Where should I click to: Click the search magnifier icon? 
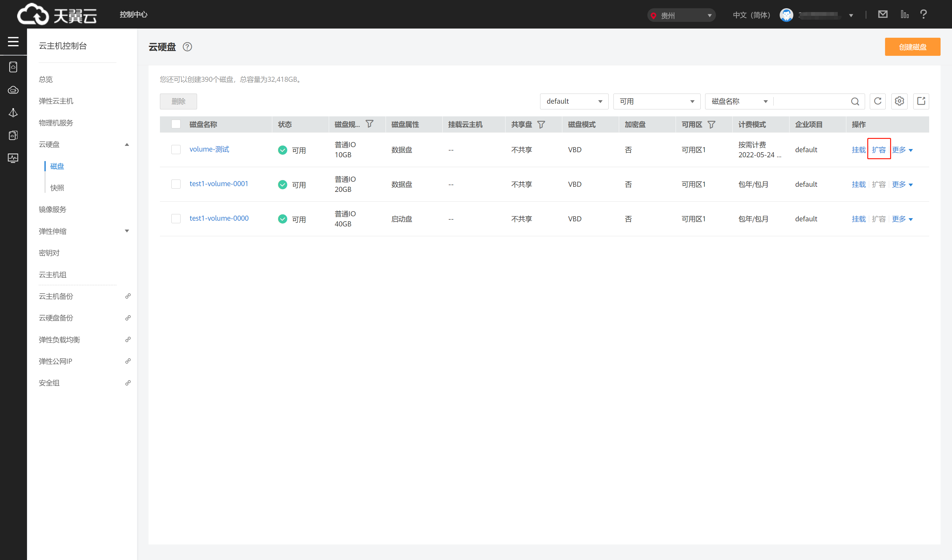[855, 101]
